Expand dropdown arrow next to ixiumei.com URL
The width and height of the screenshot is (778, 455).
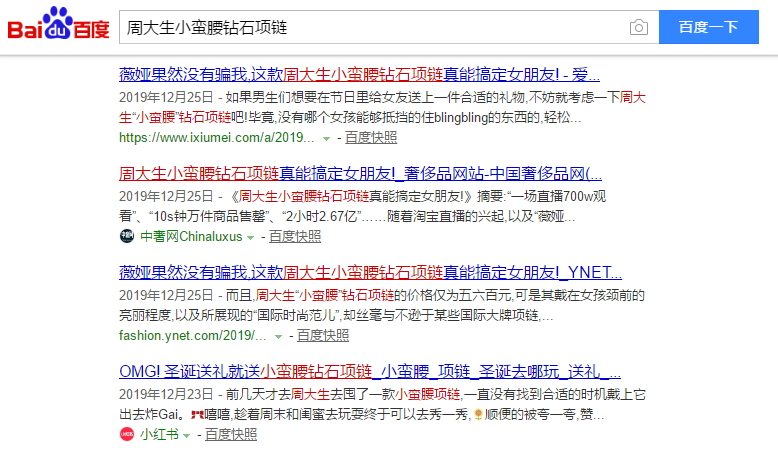click(x=326, y=138)
